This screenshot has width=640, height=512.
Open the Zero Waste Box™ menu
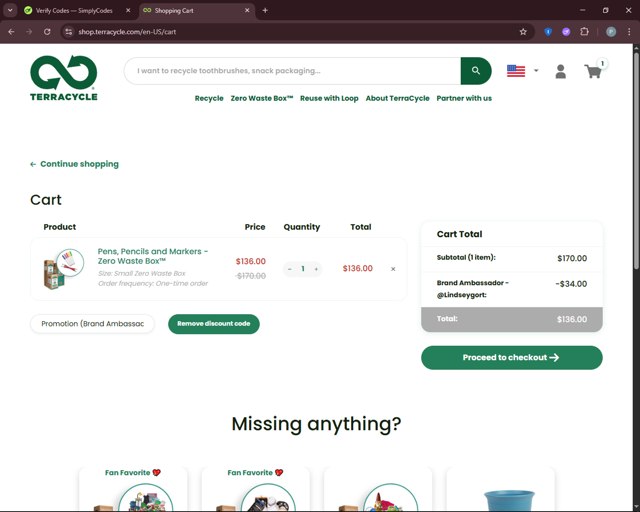point(262,98)
